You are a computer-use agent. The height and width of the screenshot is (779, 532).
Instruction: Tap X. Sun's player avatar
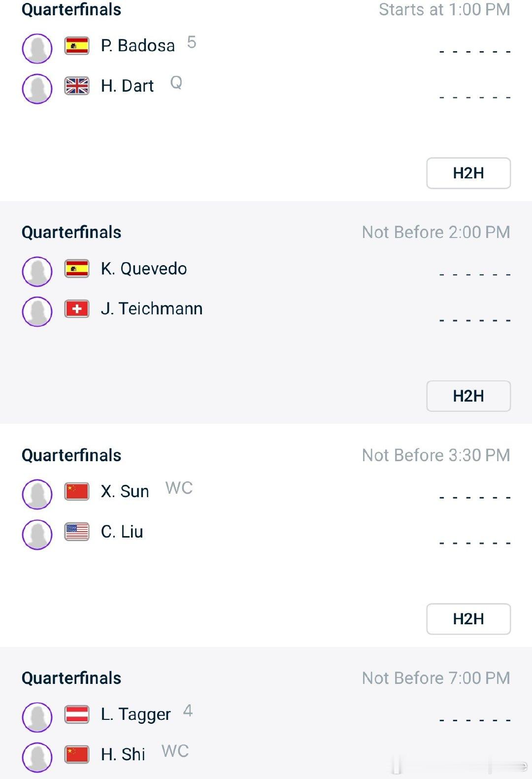point(37,494)
